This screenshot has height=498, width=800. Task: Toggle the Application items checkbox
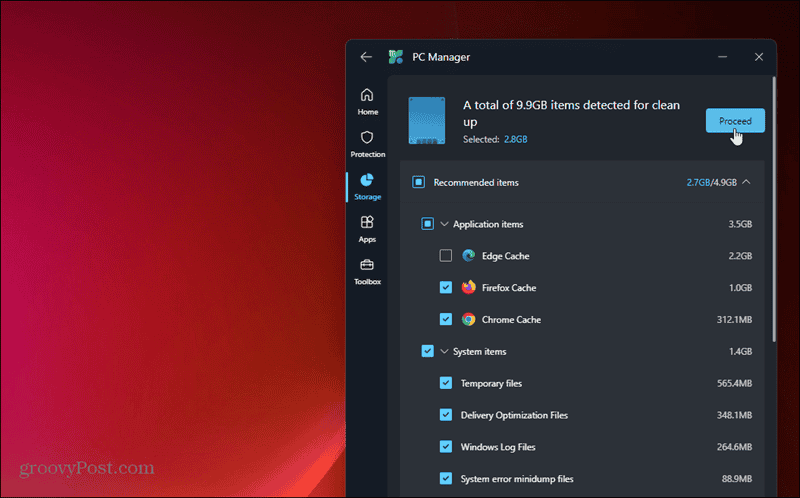pos(428,224)
